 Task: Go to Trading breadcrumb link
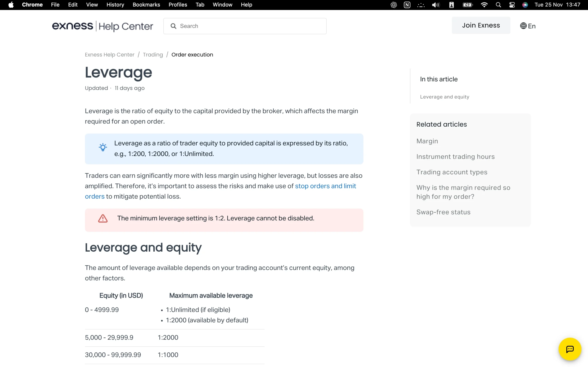tap(153, 55)
